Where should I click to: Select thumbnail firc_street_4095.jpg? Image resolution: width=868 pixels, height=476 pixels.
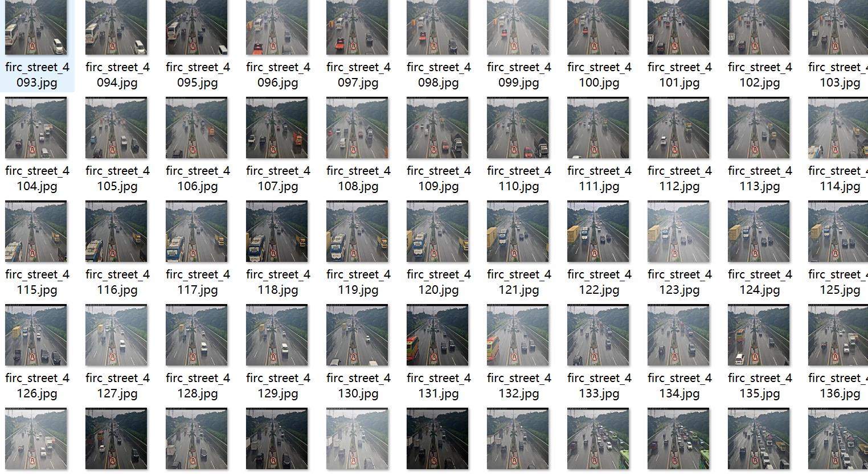pyautogui.click(x=196, y=27)
